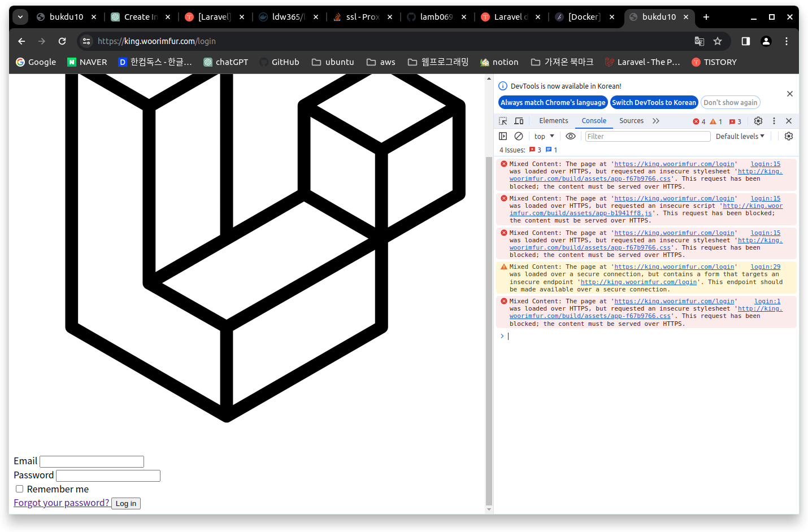Select the inspect element picker in DevTools
Viewport: 808px width, 532px height.
tap(503, 121)
